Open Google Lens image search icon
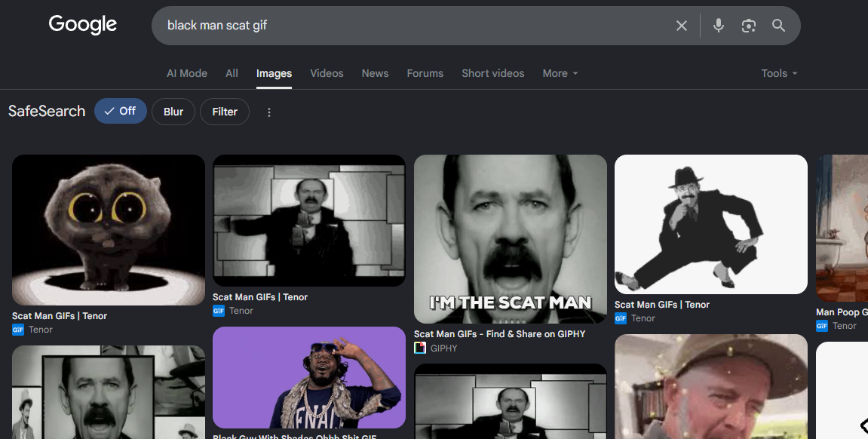 748,26
